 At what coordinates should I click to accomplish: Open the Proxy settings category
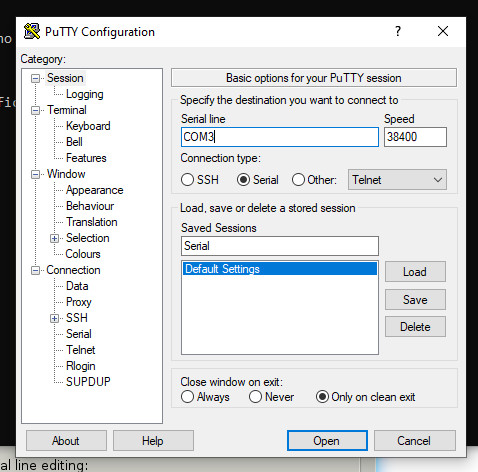[x=79, y=302]
